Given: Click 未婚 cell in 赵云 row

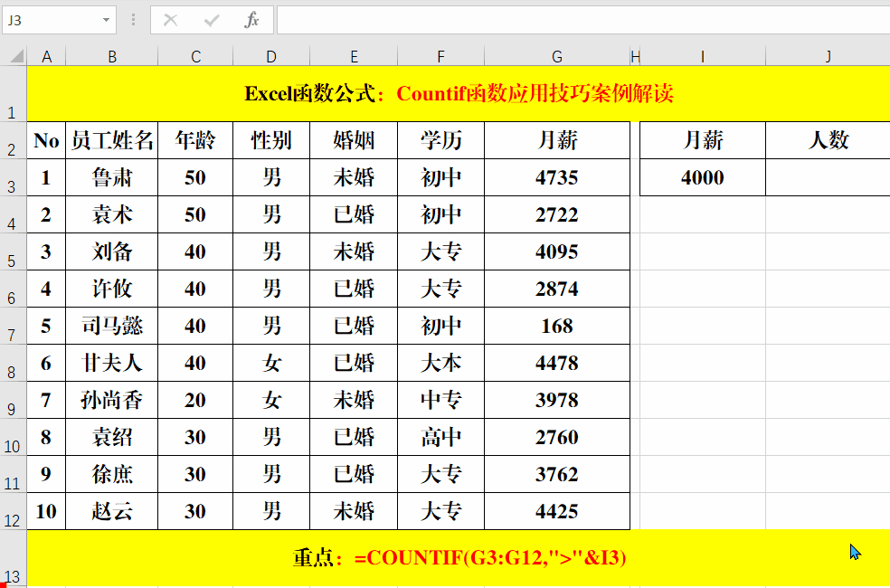Looking at the screenshot, I should click(354, 511).
